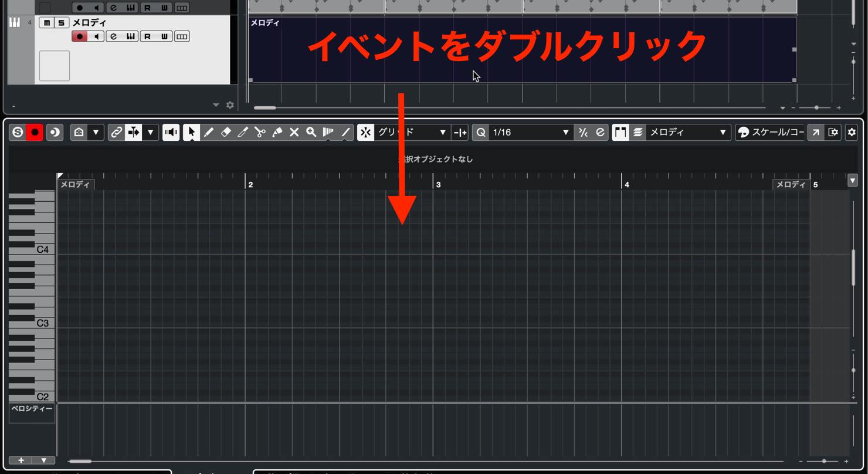Open controller lane setup triangle button
The width and height of the screenshot is (868, 474).
click(44, 461)
